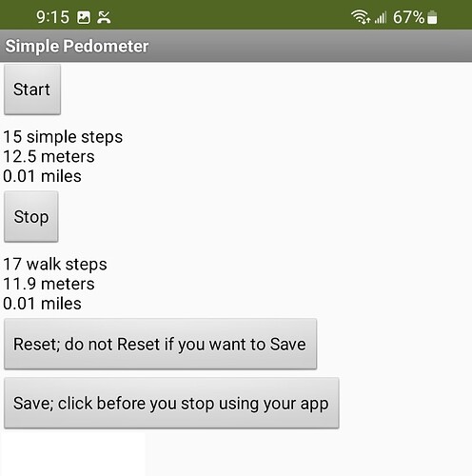Select the 17 walk steps label

pyautogui.click(x=55, y=265)
